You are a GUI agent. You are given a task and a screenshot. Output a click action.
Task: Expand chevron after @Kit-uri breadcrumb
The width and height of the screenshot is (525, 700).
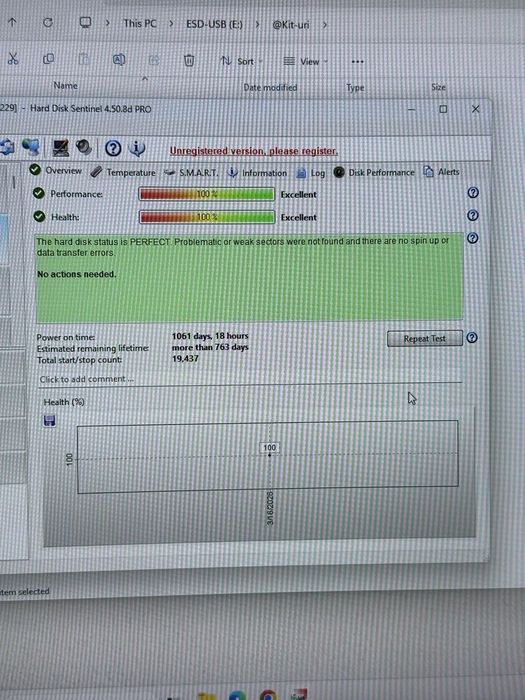pos(325,25)
